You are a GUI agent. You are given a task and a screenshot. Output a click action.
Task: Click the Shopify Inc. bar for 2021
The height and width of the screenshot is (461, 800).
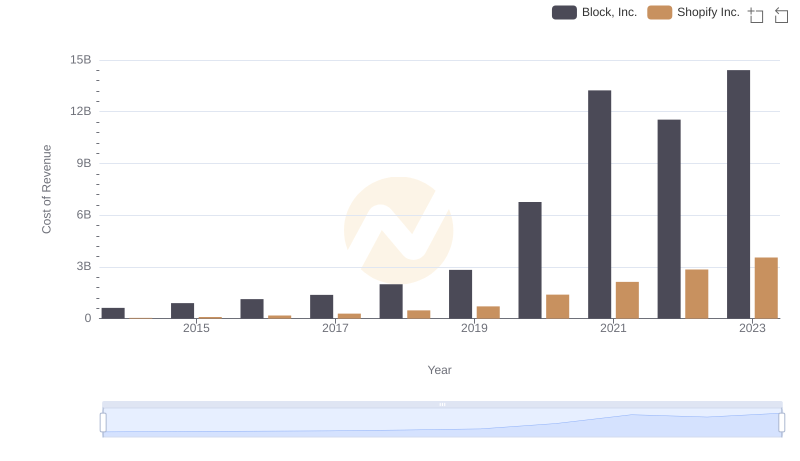(627, 300)
